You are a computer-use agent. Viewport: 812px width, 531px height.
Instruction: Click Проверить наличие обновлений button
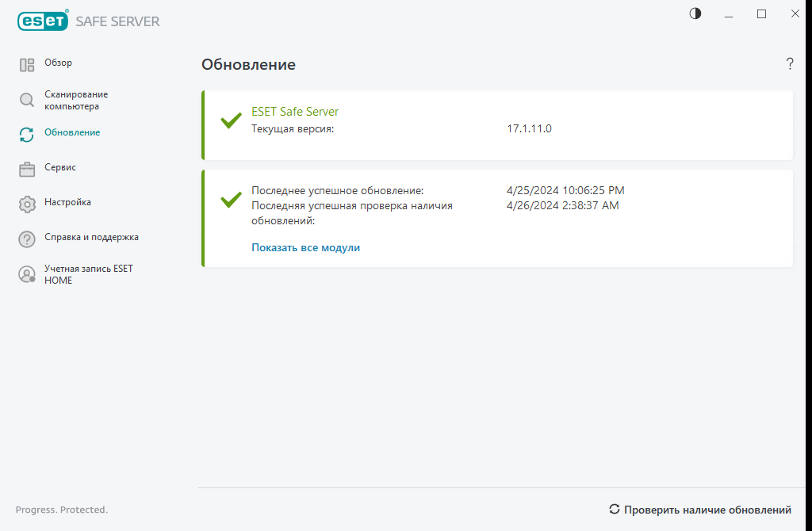(x=700, y=510)
